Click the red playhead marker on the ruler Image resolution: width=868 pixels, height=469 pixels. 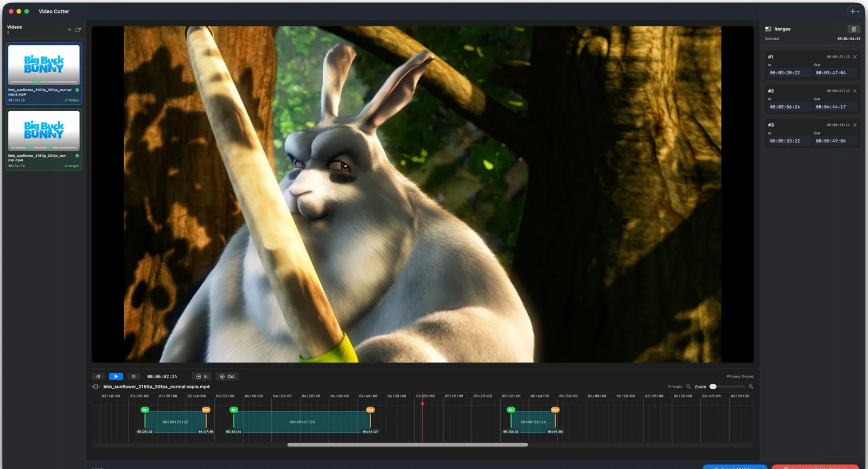[423, 403]
